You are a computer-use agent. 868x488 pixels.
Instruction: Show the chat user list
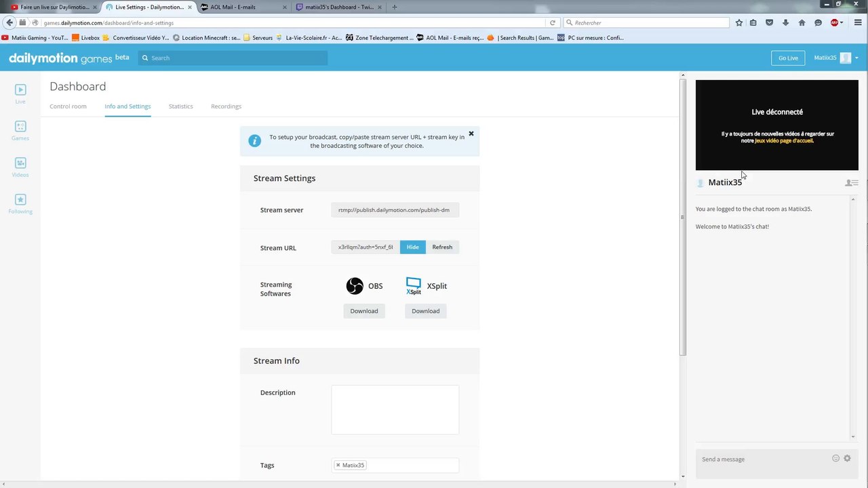coord(852,183)
